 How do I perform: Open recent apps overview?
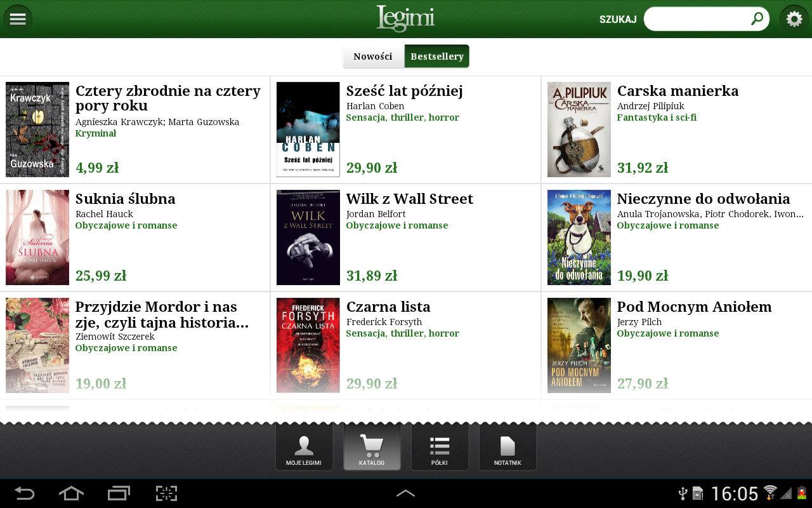(x=118, y=492)
